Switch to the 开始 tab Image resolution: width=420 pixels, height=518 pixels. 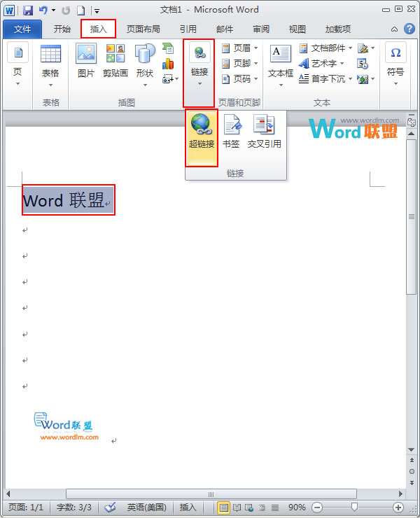pyautogui.click(x=62, y=29)
